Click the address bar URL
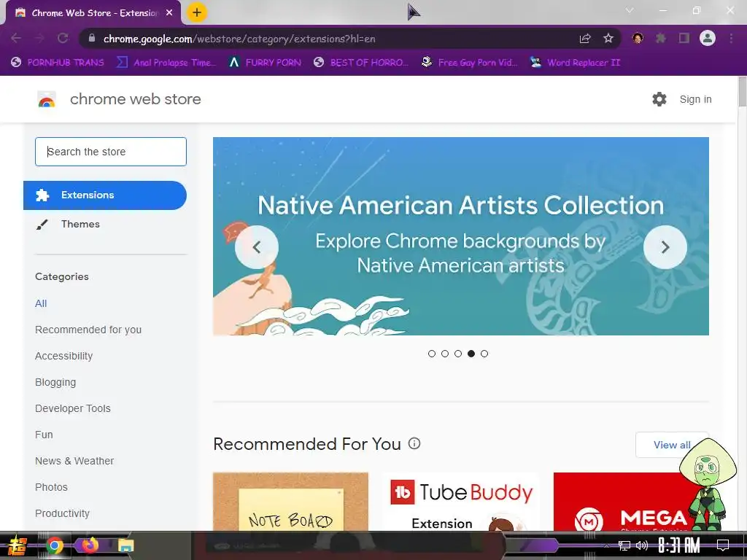747x560 pixels. pyautogui.click(x=239, y=39)
